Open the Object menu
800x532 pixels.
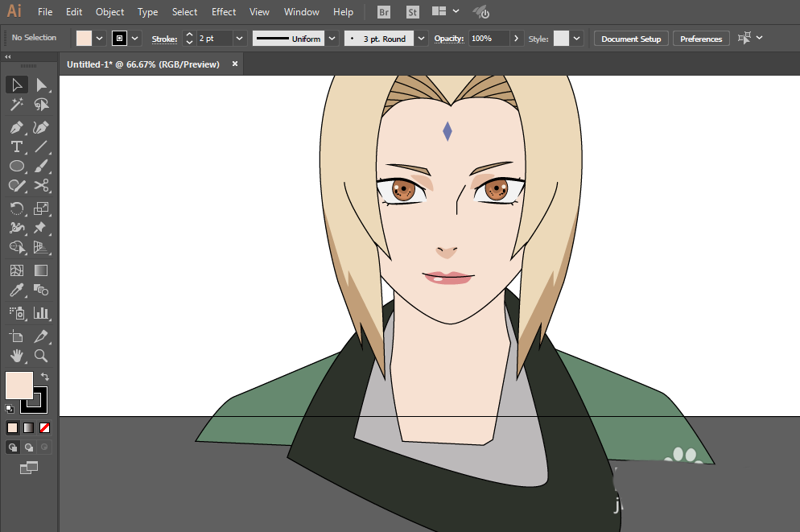click(109, 12)
